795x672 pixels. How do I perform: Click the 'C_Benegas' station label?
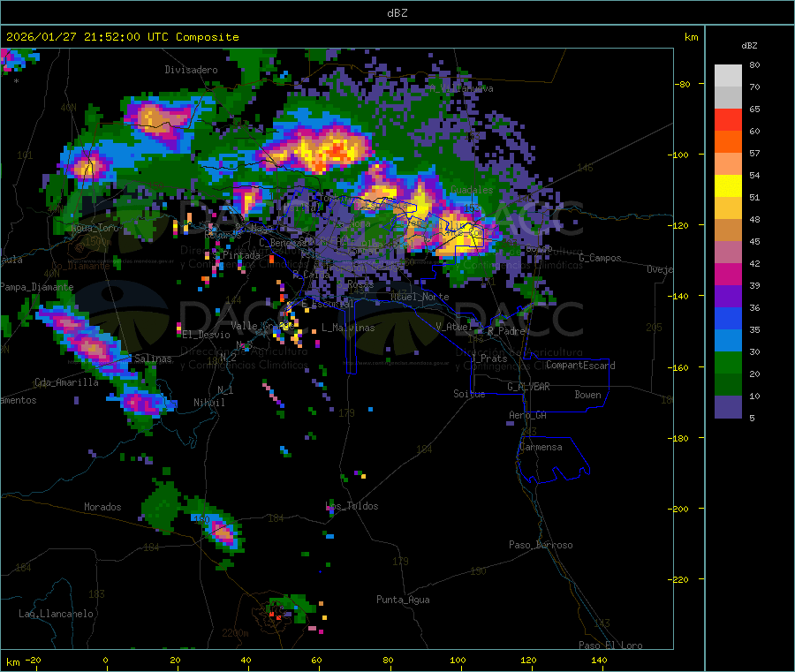click(x=283, y=243)
